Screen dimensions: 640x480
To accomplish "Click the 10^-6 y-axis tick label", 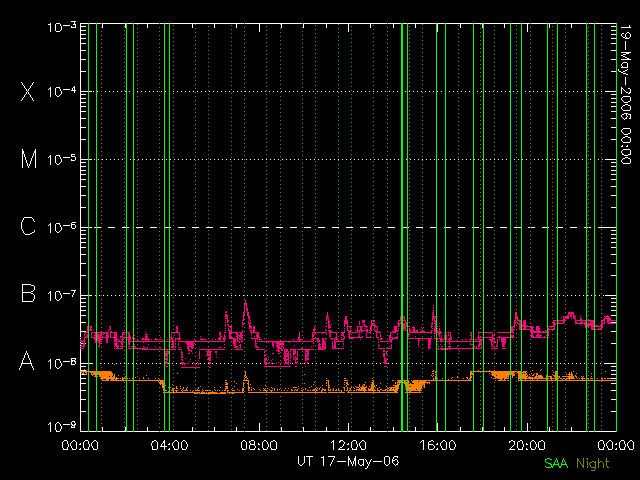I will coord(62,227).
